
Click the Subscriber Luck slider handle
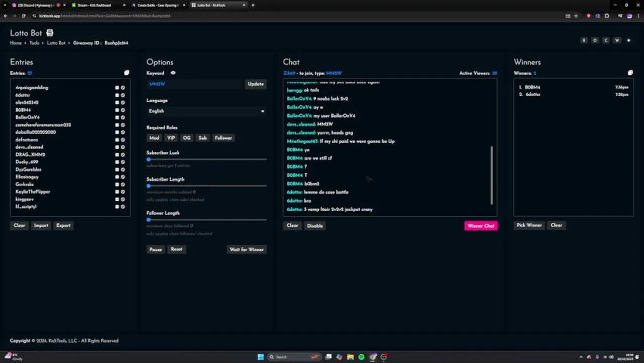[x=149, y=159]
